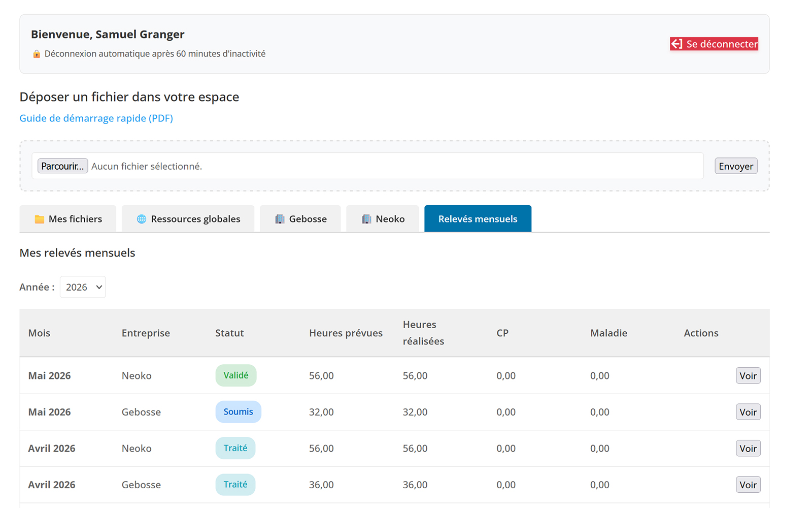Image resolution: width=812 pixels, height=508 pixels.
Task: Select the Gebosse tab
Action: 300,219
